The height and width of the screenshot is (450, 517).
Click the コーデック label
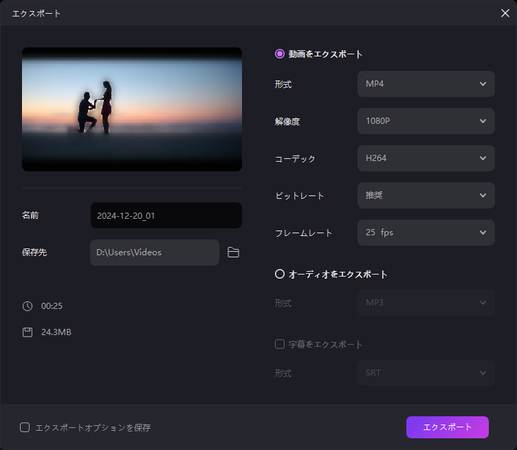295,159
